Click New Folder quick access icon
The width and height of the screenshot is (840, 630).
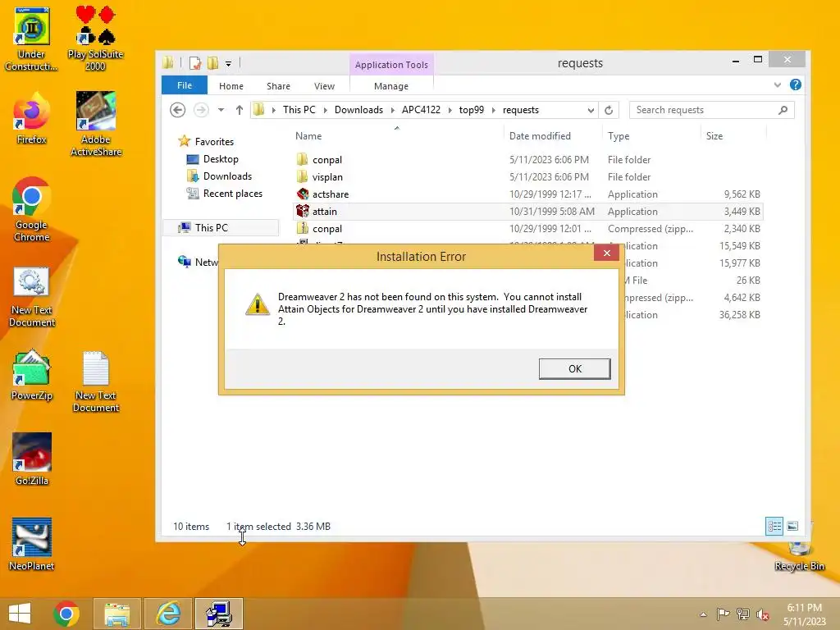[x=212, y=63]
